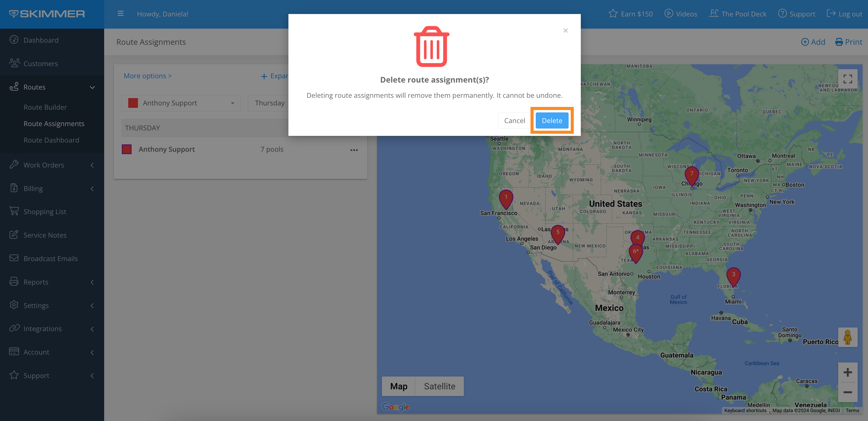Viewport: 868px width, 421px height.
Task: Expand all routes with Expand button
Action: pyautogui.click(x=275, y=76)
